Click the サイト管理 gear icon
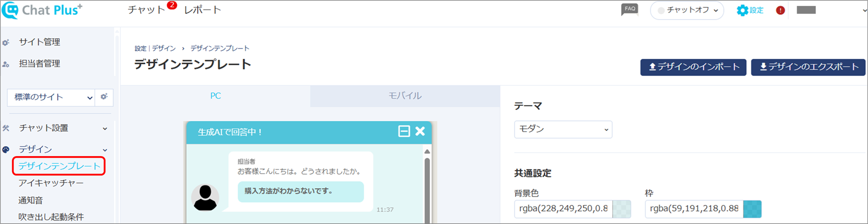 (6, 43)
